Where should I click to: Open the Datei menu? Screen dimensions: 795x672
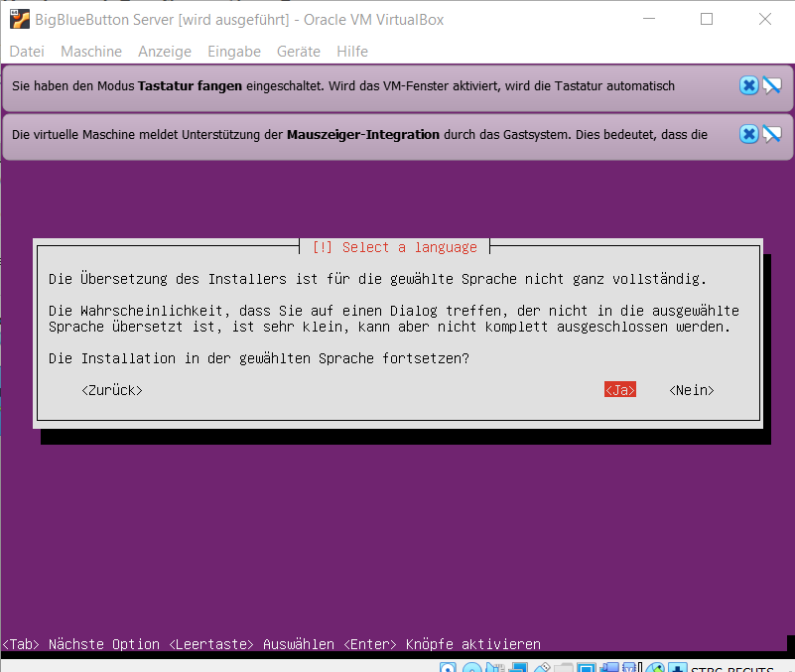tap(27, 52)
